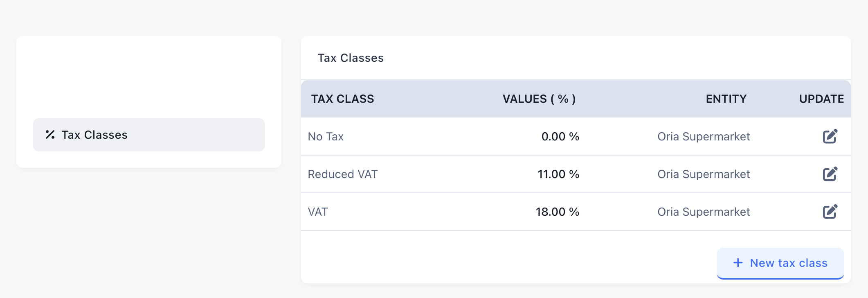Click the Tax Classes panel heading

pyautogui.click(x=351, y=58)
